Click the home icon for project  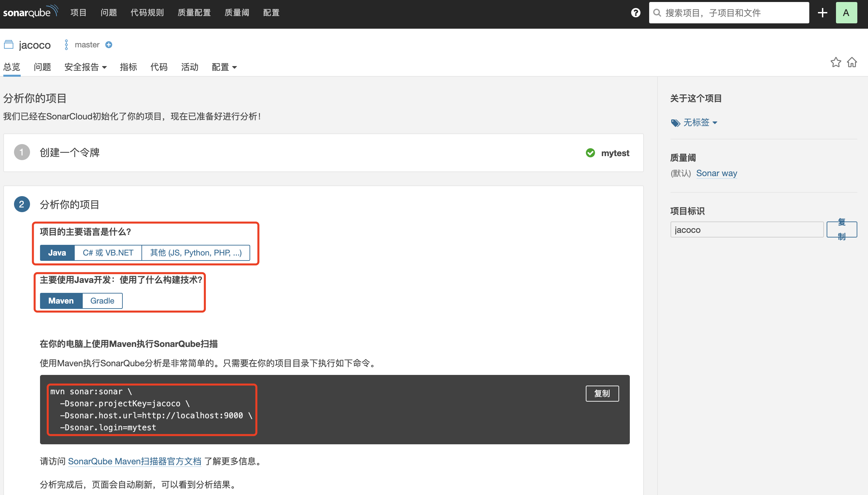[852, 62]
